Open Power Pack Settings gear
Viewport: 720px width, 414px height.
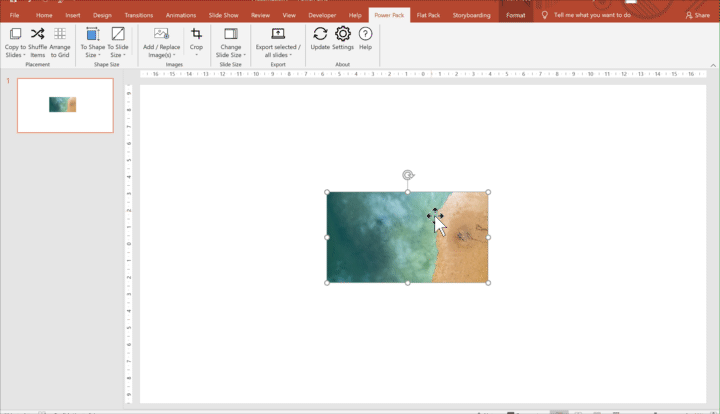343,35
